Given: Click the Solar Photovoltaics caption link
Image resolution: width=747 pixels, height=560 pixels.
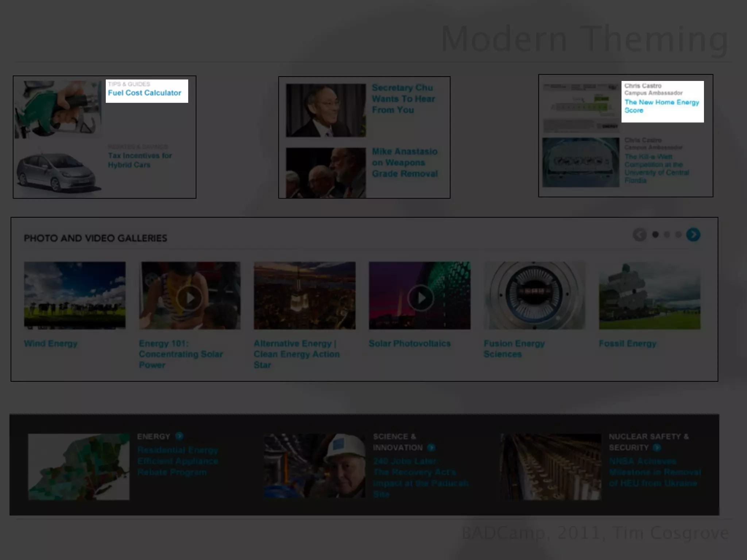Looking at the screenshot, I should pyautogui.click(x=410, y=343).
